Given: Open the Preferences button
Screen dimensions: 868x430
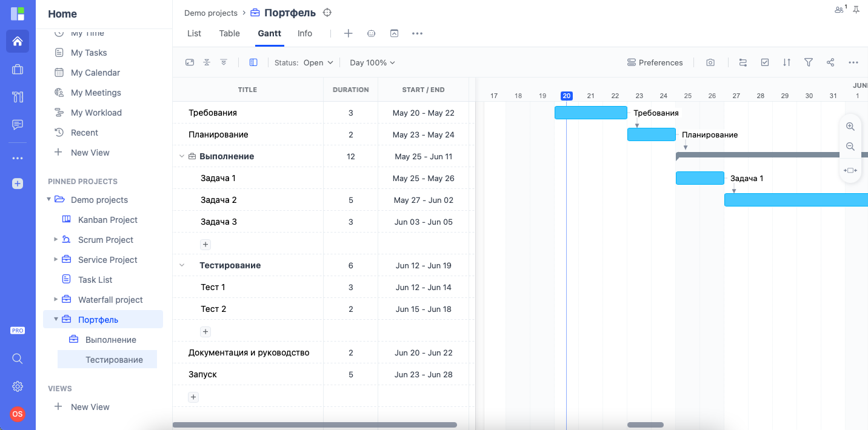Looking at the screenshot, I should click(655, 62).
